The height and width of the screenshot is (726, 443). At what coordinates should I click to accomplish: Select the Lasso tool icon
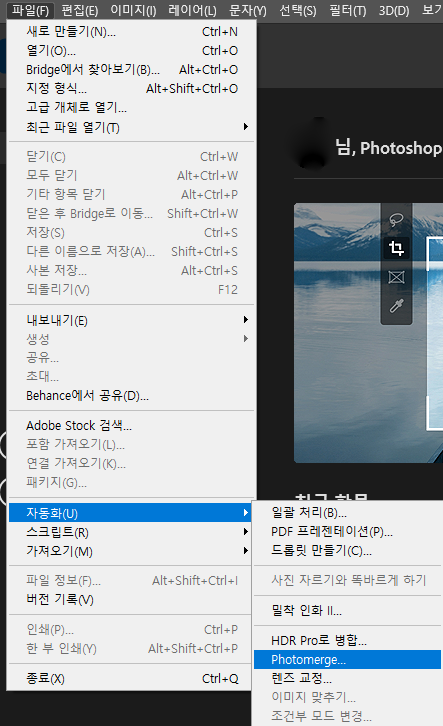pos(396,220)
